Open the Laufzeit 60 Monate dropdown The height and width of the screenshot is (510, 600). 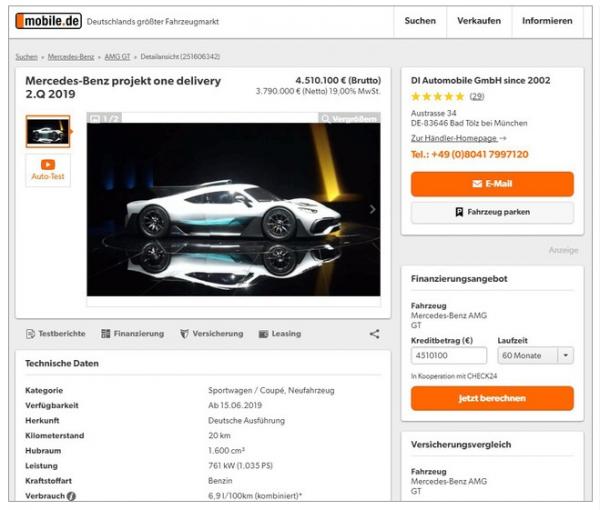(x=534, y=355)
